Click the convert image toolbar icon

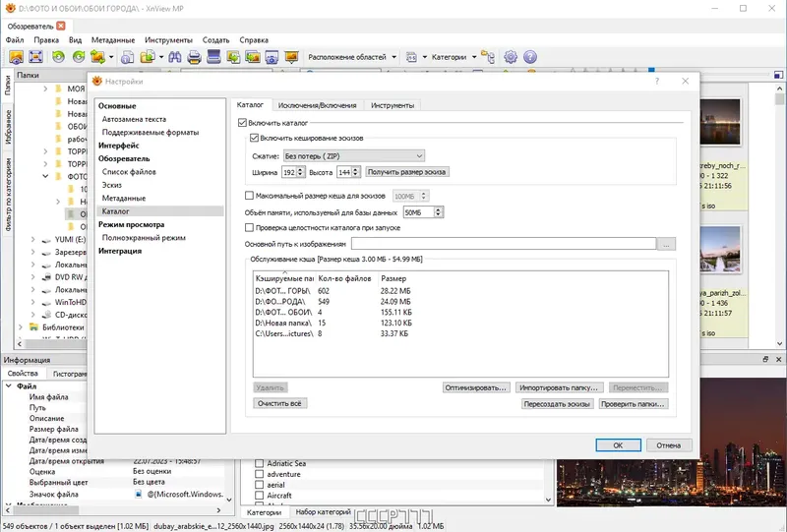tap(233, 57)
